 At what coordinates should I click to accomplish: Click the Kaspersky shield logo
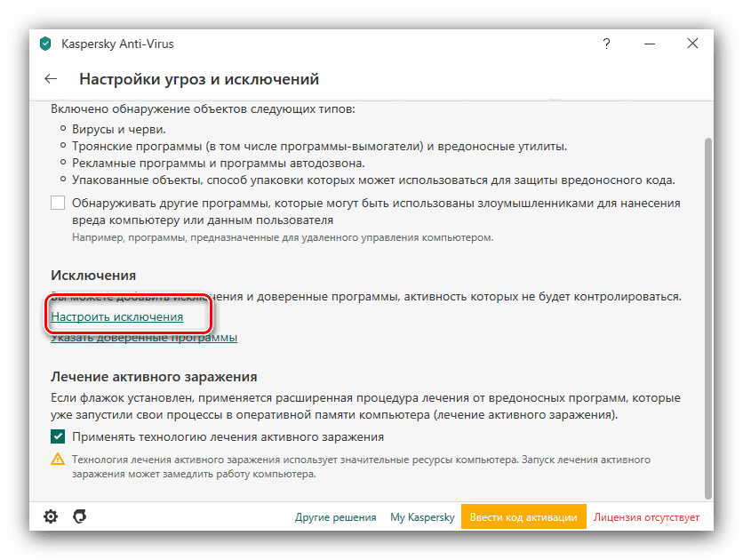tap(44, 43)
